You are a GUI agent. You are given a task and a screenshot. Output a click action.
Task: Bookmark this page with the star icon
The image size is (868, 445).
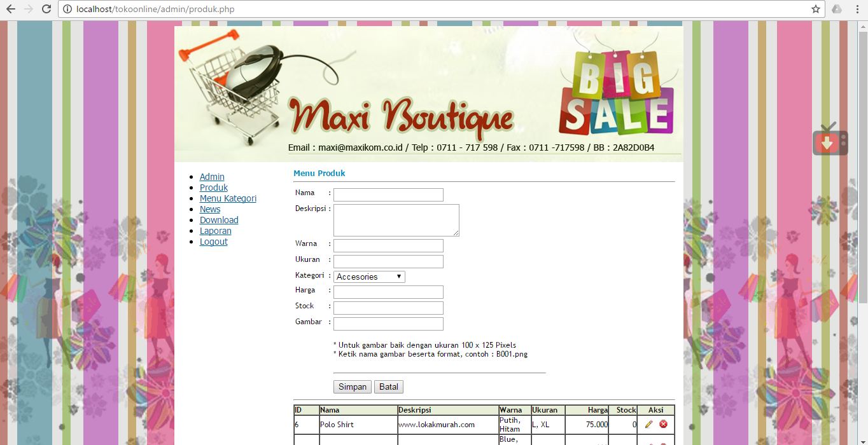pyautogui.click(x=815, y=10)
